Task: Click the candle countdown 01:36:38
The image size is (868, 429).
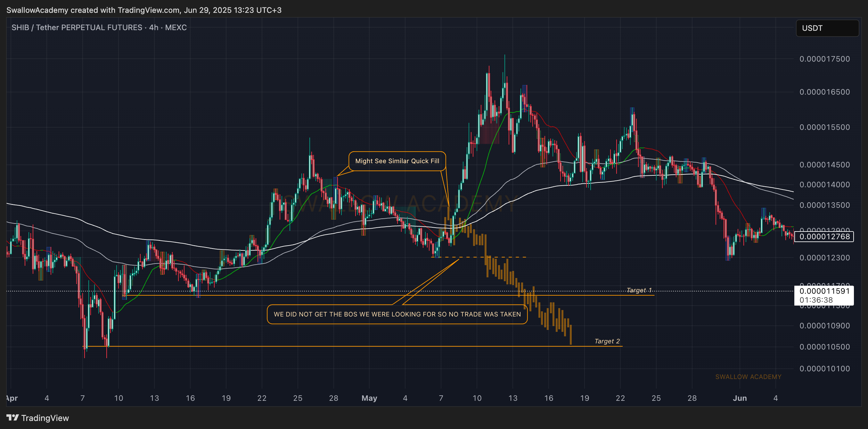Action: click(x=816, y=300)
